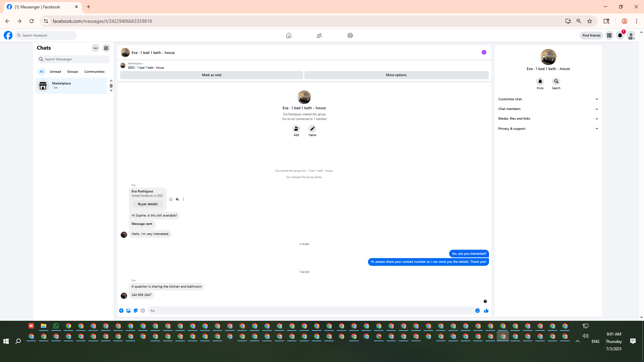This screenshot has height=362, width=644.
Task: Open the sticker chooser icon
Action: point(136,311)
